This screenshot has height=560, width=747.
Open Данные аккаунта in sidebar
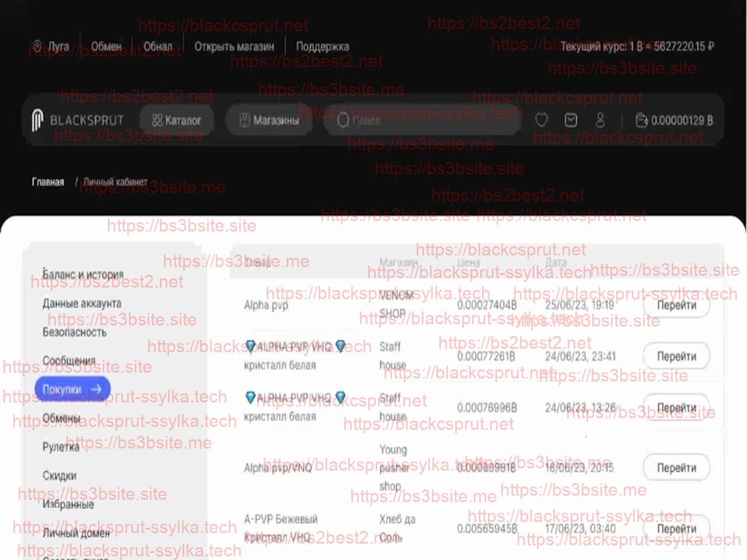(x=82, y=303)
